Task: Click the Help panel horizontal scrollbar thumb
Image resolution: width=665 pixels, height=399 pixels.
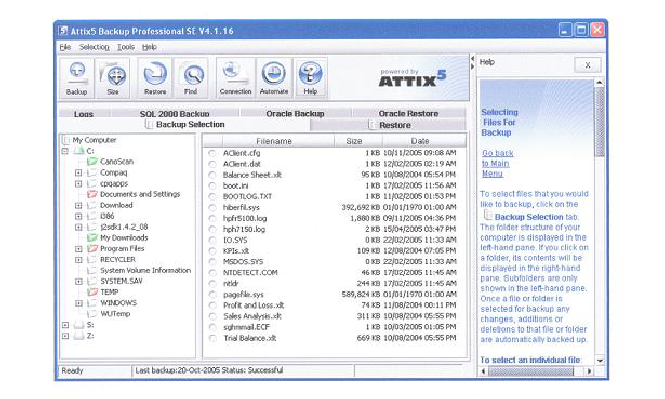Action: coord(531,371)
